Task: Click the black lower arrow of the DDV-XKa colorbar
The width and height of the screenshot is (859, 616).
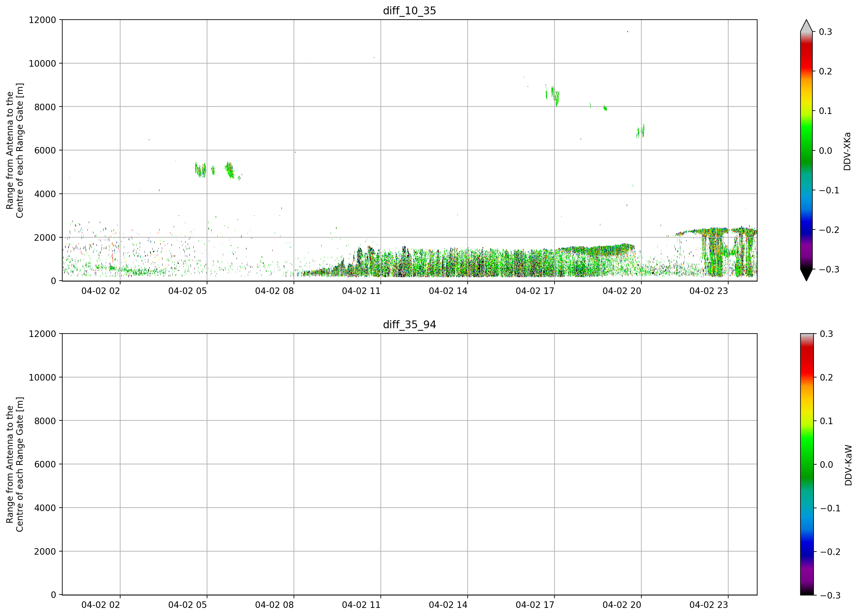Action: click(x=806, y=275)
